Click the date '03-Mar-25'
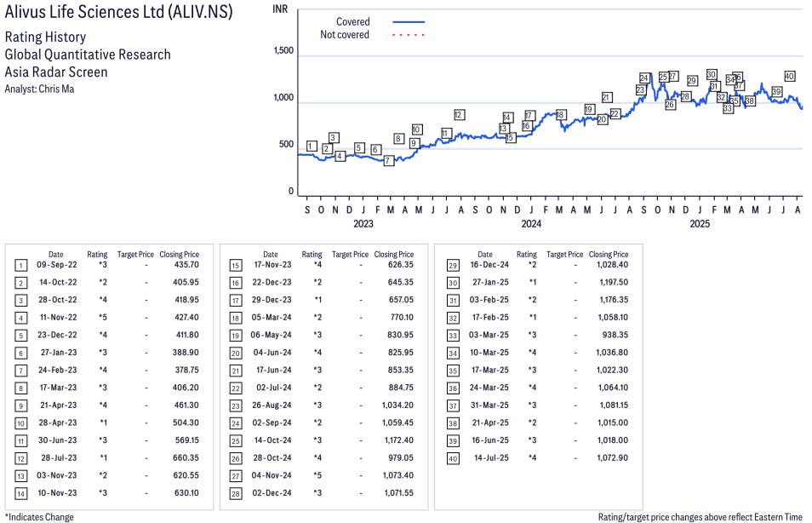 pyautogui.click(x=489, y=335)
